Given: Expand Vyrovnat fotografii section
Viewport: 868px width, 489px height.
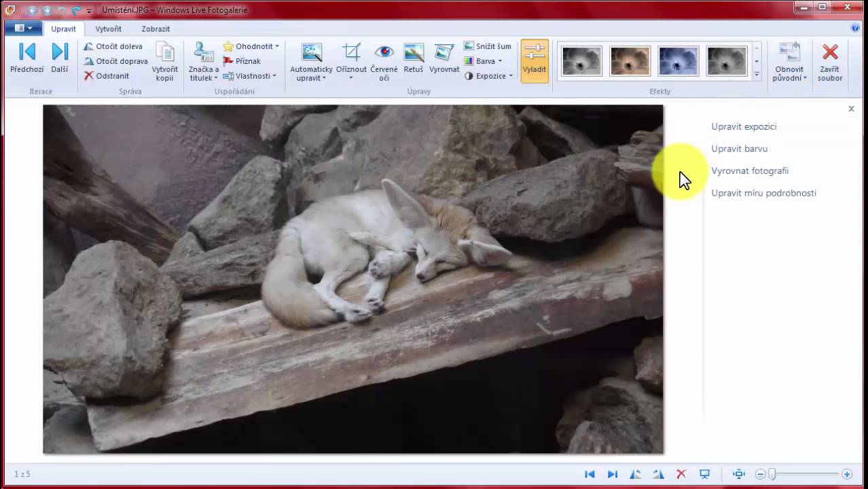Looking at the screenshot, I should pos(750,171).
